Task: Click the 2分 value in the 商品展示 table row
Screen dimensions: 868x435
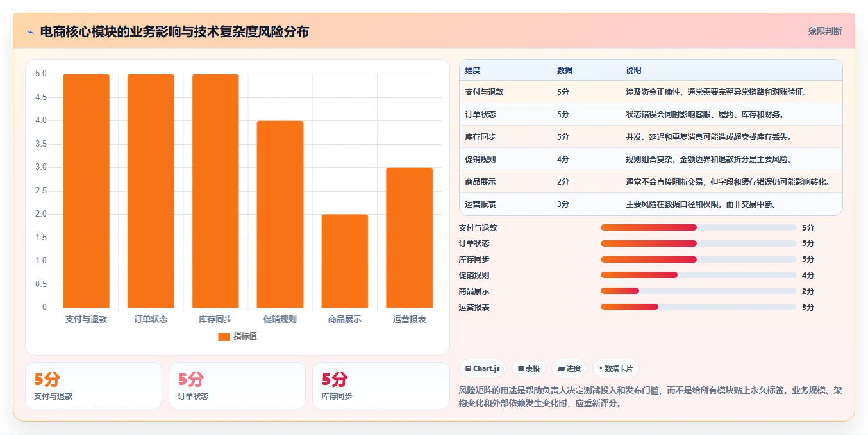Action: (563, 182)
